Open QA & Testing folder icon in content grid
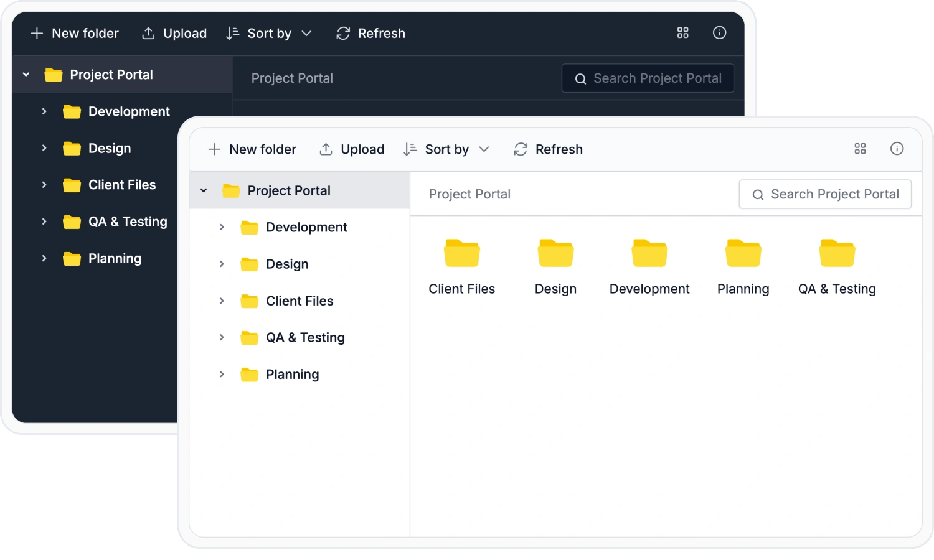 [x=837, y=253]
